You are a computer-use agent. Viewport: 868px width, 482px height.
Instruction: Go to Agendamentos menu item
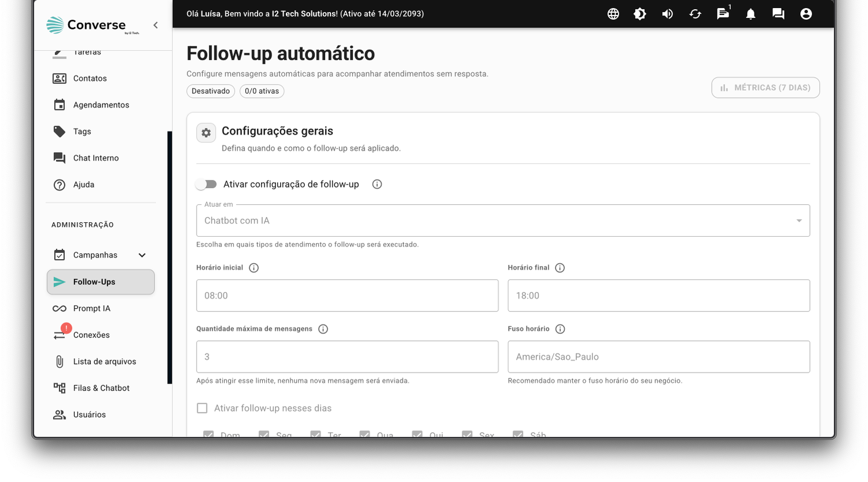[x=101, y=105]
